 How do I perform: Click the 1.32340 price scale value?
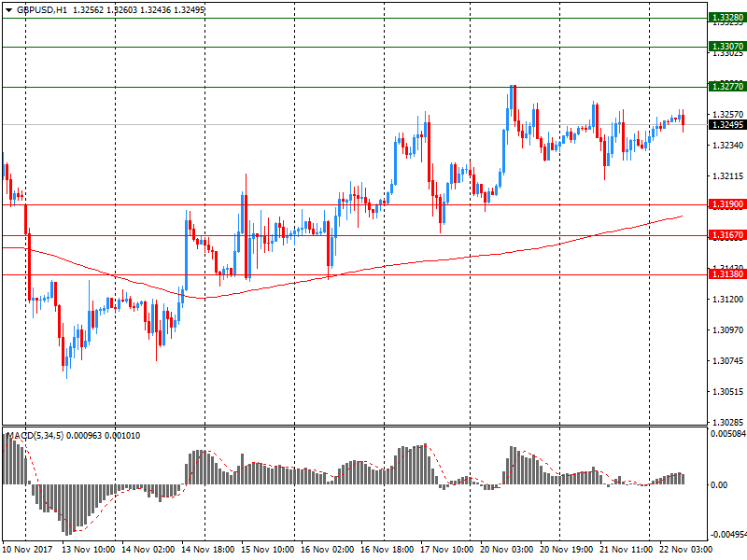(728, 146)
